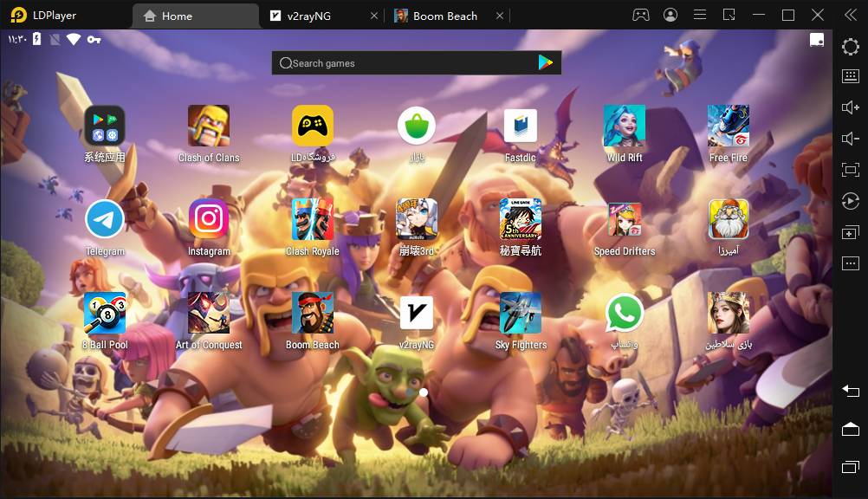Image resolution: width=868 pixels, height=499 pixels.
Task: Open gamepad settings in title bar
Action: point(641,15)
